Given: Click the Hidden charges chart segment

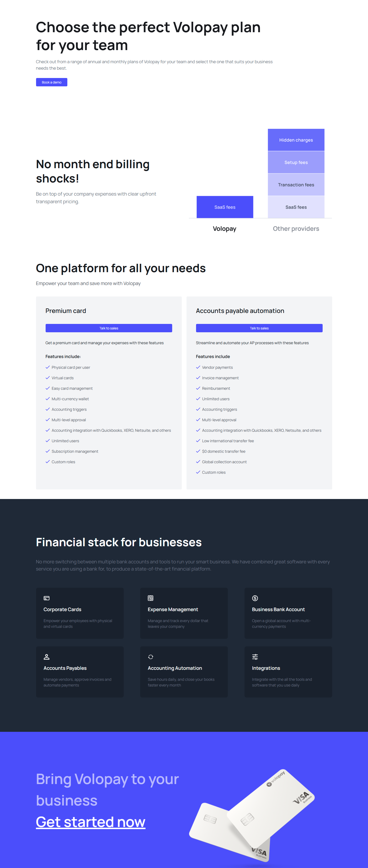Looking at the screenshot, I should click(x=296, y=140).
